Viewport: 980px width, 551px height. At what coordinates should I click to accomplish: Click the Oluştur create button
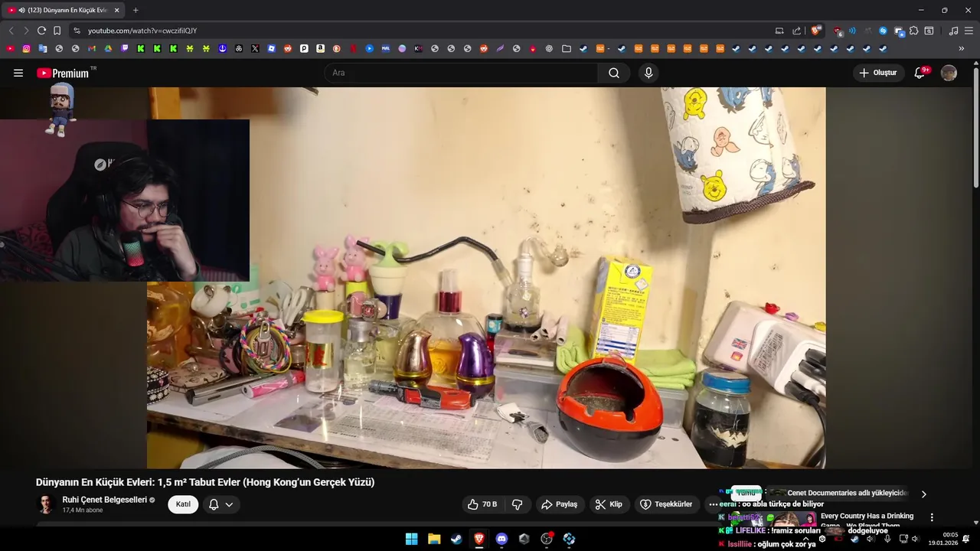point(878,73)
